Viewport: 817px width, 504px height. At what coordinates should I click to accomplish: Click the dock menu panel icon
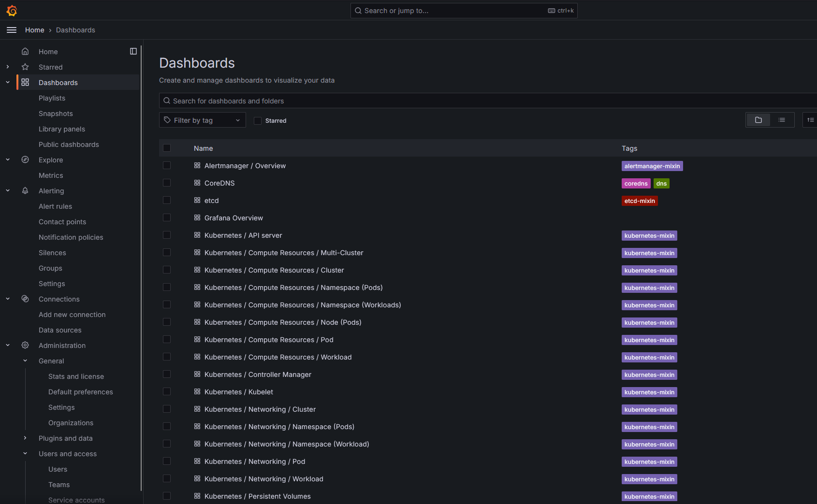pyautogui.click(x=133, y=51)
